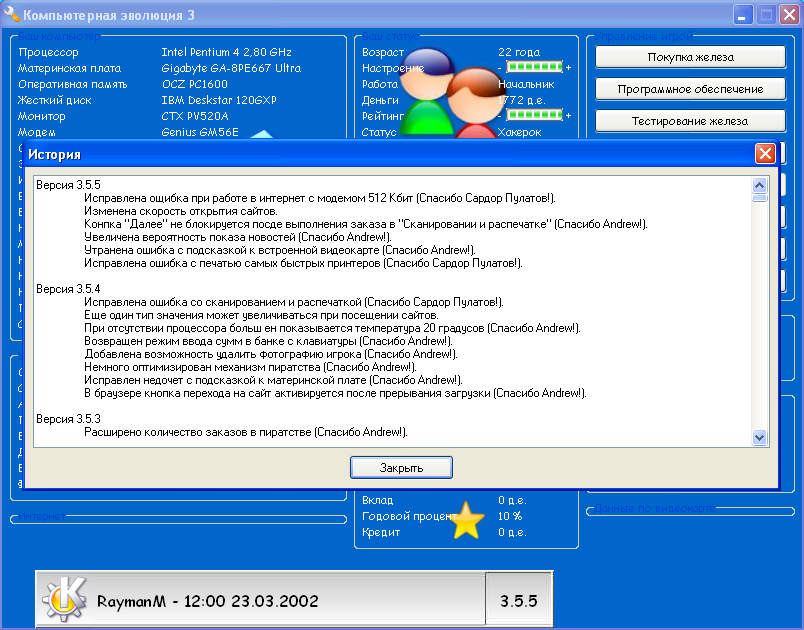This screenshot has height=630, width=804.
Task: Click the Интернет group label
Action: (x=42, y=516)
